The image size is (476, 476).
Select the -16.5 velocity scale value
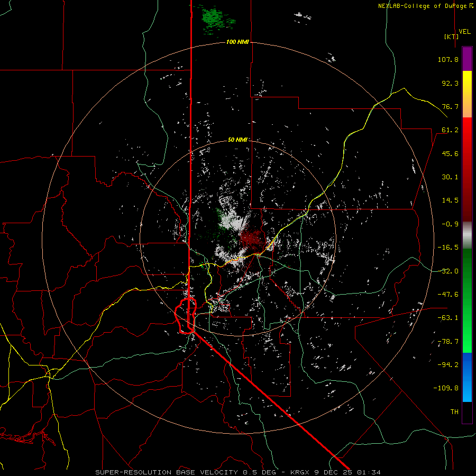[448, 248]
